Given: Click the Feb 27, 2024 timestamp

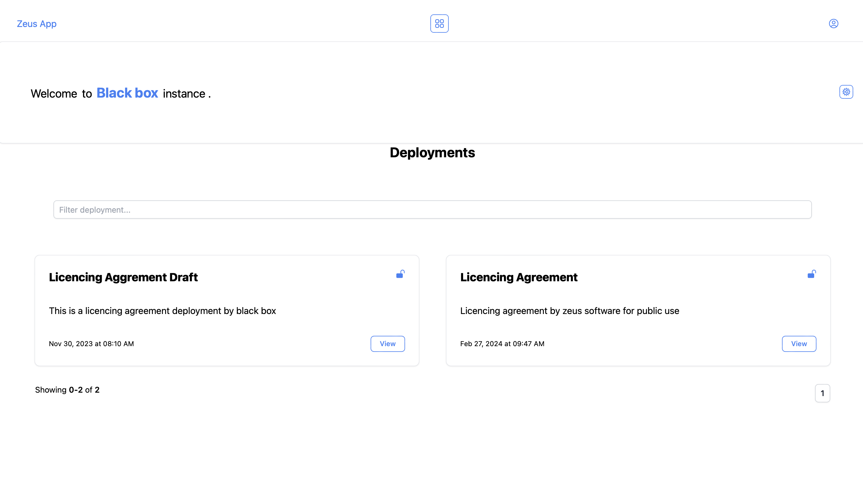Looking at the screenshot, I should click(502, 344).
